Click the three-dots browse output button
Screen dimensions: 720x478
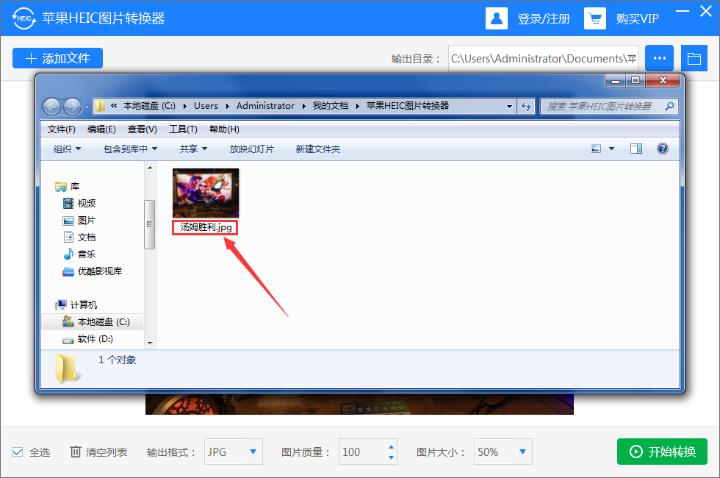point(659,58)
